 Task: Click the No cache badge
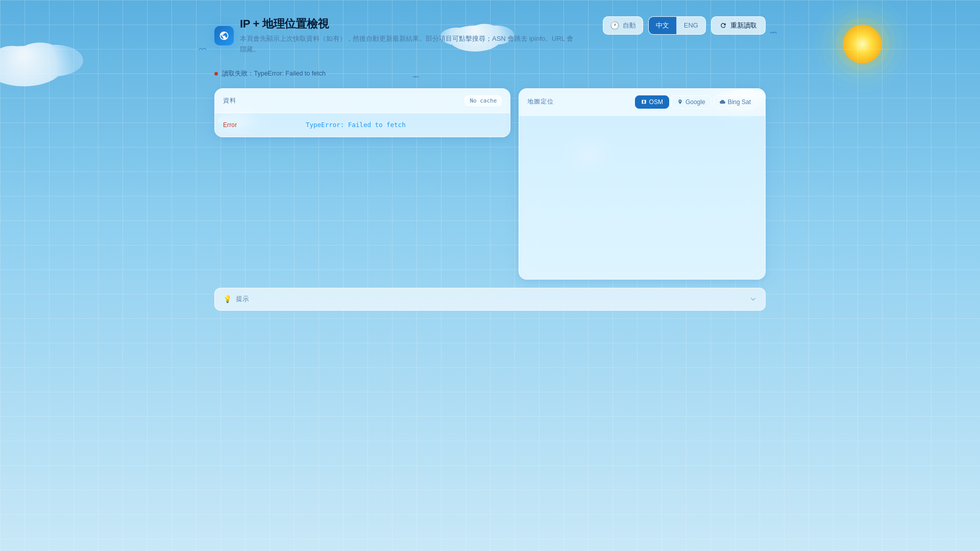[x=483, y=101]
